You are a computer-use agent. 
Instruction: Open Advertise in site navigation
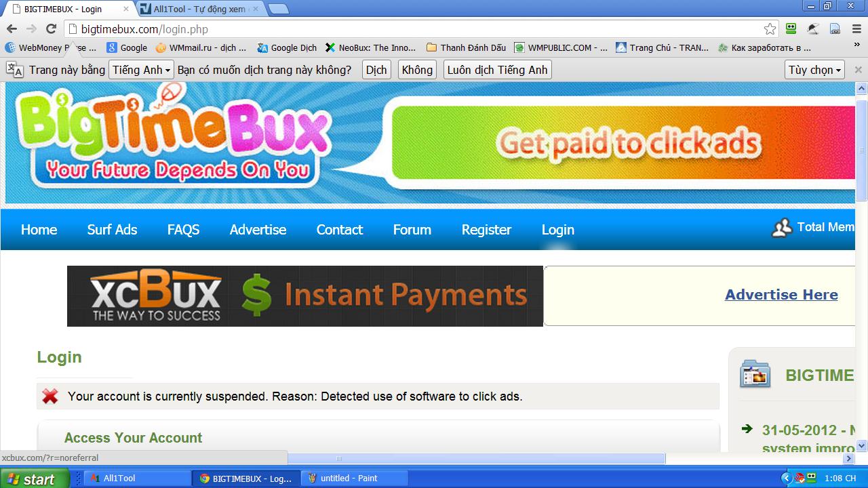tap(258, 230)
